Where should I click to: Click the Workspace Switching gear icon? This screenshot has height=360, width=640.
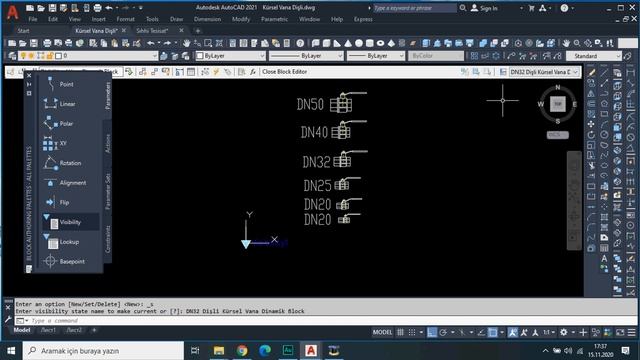point(564,332)
